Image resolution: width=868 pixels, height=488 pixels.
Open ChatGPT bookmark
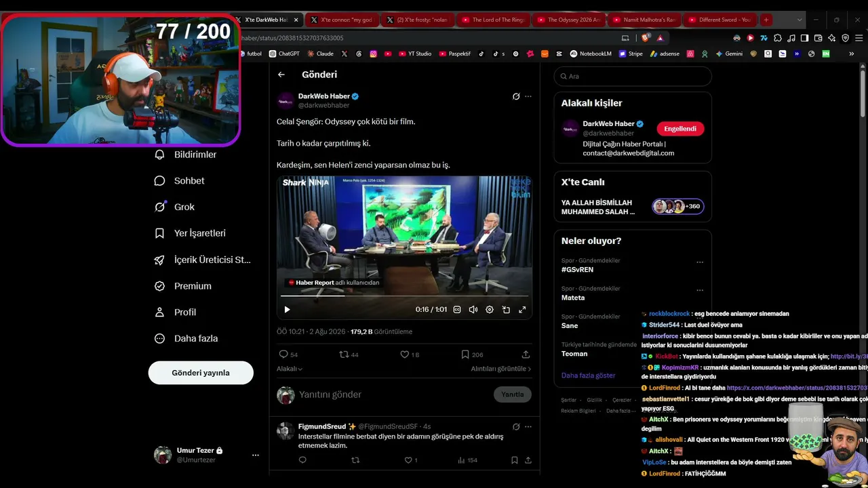pyautogui.click(x=285, y=54)
